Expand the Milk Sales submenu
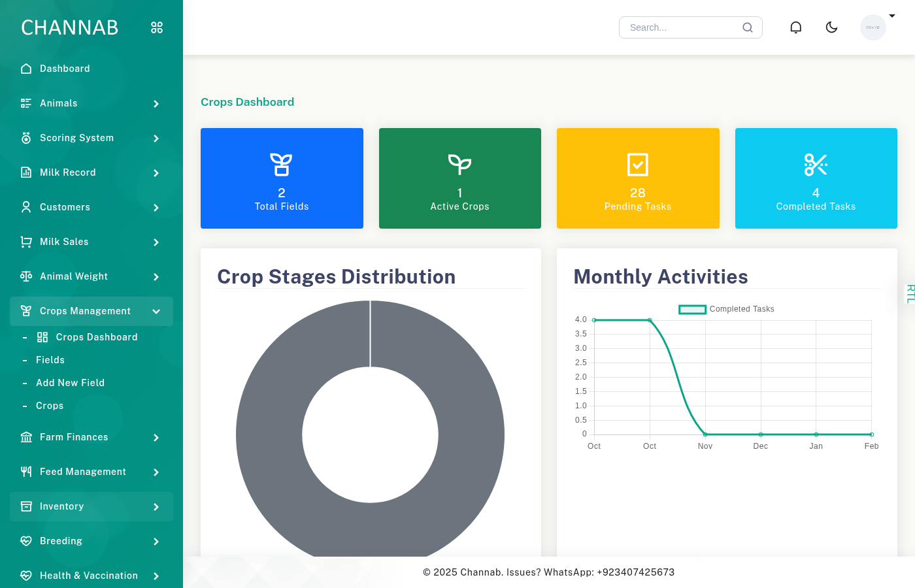 tap(156, 242)
